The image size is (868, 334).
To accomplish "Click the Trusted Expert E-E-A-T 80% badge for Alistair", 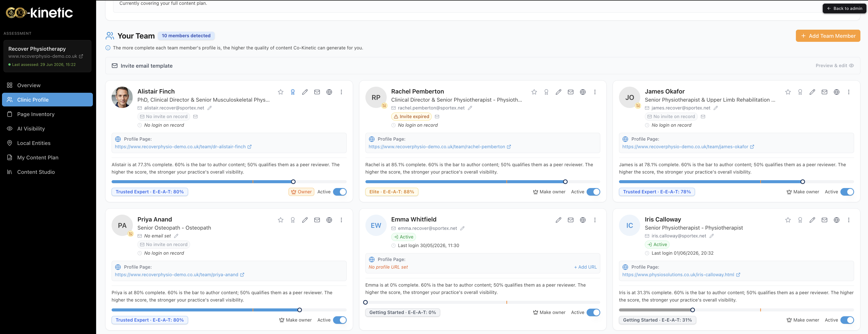I will 150,192.
